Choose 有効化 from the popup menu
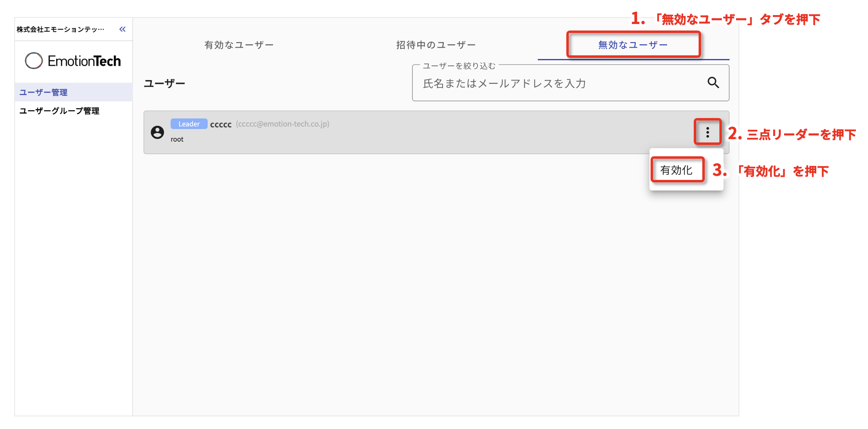Viewport: 868px width, 429px height. point(676,170)
